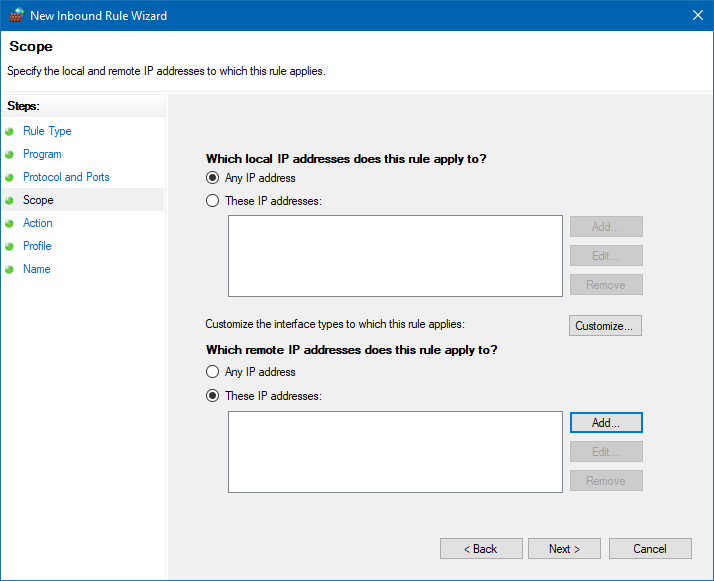Image resolution: width=714 pixels, height=581 pixels.
Task: Select local 'Any IP address' radio button
Action: pos(212,178)
